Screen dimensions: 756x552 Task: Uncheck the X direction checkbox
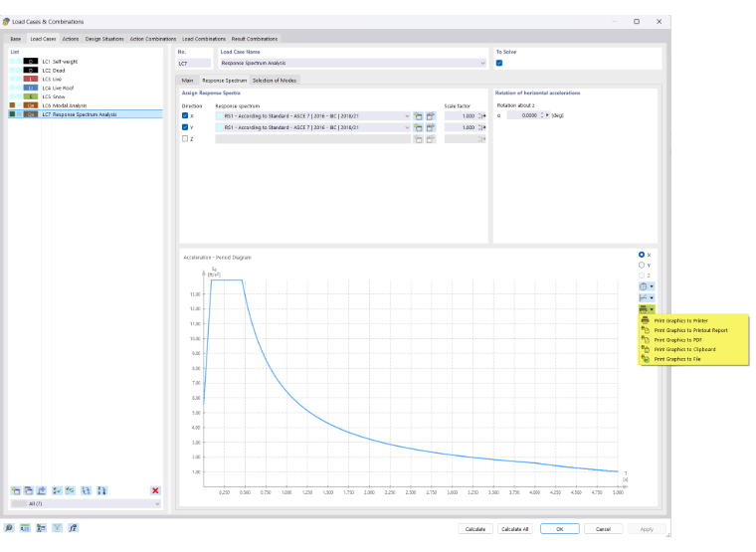coord(185,115)
